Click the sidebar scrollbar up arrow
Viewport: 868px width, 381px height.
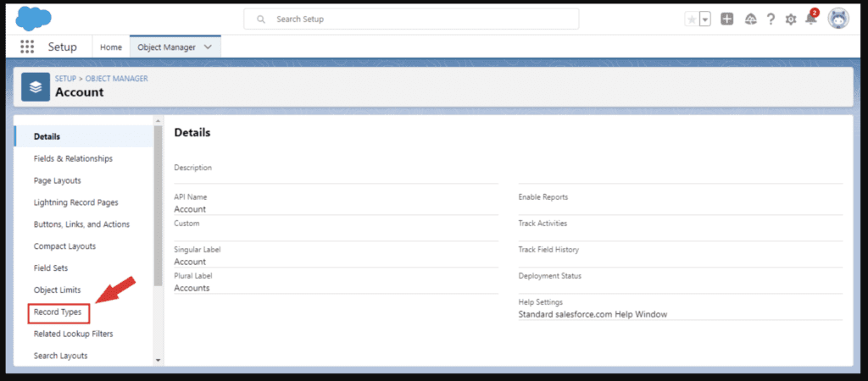pyautogui.click(x=159, y=120)
